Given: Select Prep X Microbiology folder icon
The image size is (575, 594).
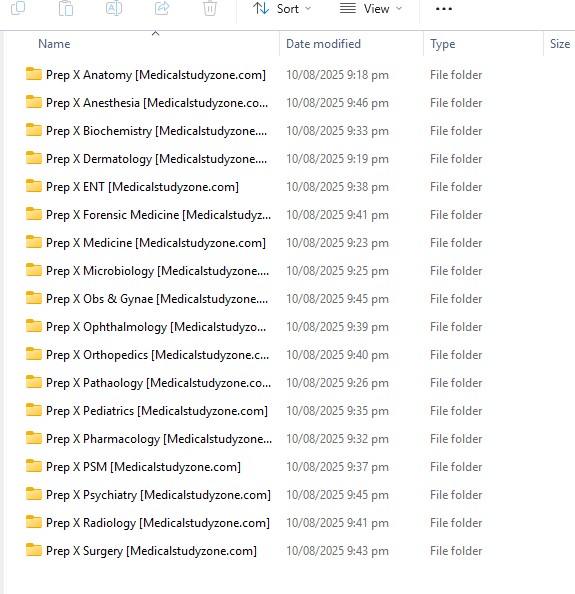Looking at the screenshot, I should tap(34, 270).
